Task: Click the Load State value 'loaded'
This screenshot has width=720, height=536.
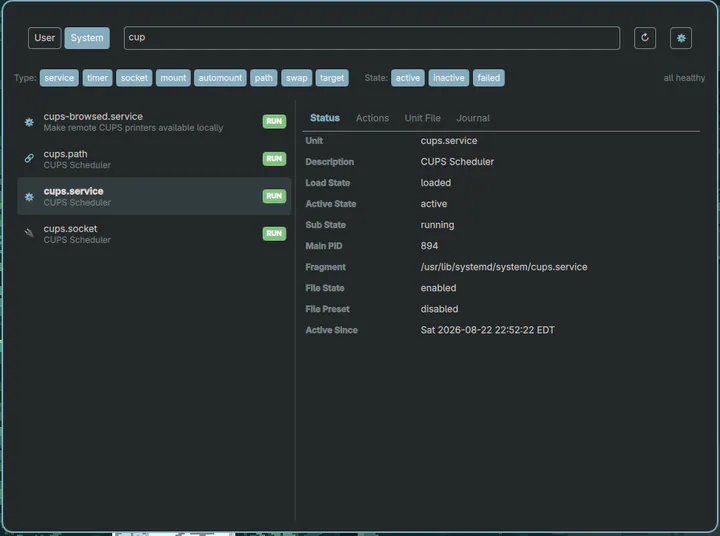Action: pyautogui.click(x=436, y=183)
